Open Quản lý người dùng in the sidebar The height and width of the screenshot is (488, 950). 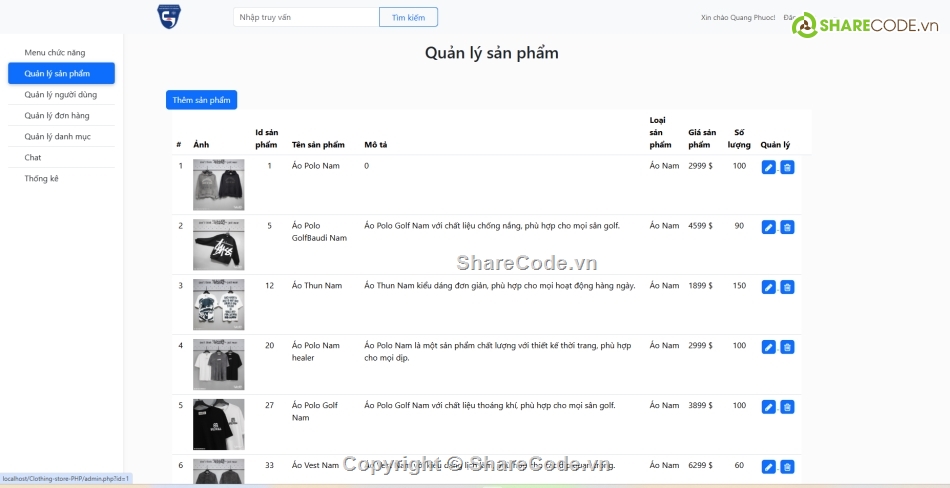[x=61, y=95]
